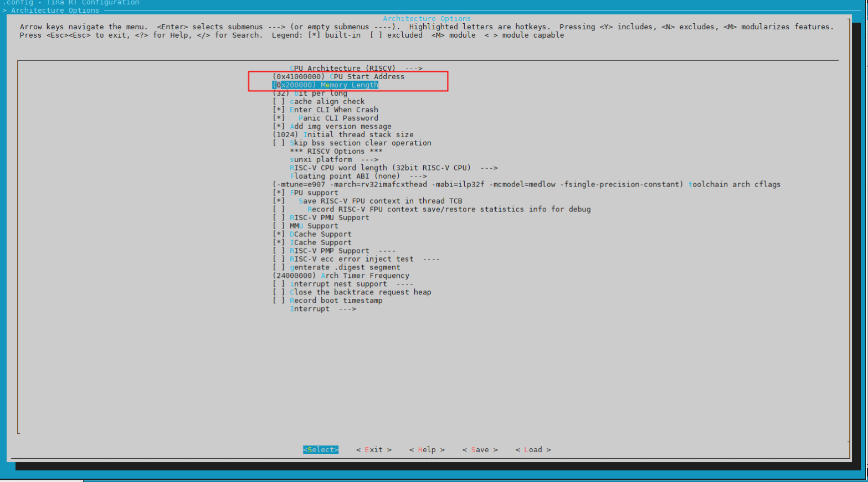Click Save in the bottom bar
The height and width of the screenshot is (482, 868).
click(x=480, y=449)
